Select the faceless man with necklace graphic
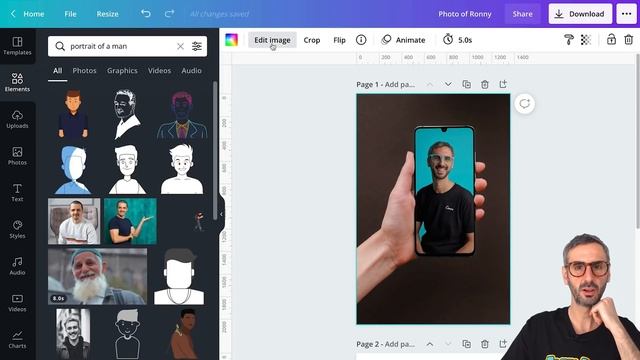Screen dimensions: 640x360 pos(179,276)
